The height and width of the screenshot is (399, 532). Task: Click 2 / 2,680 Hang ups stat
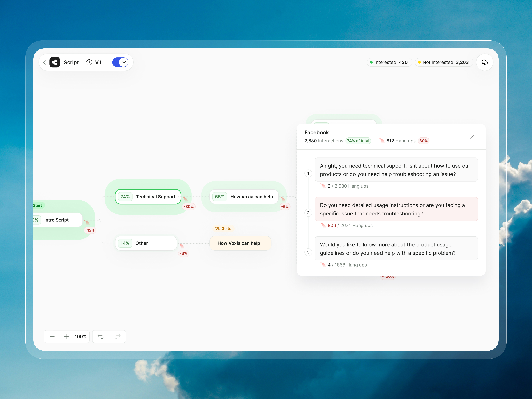348,186
